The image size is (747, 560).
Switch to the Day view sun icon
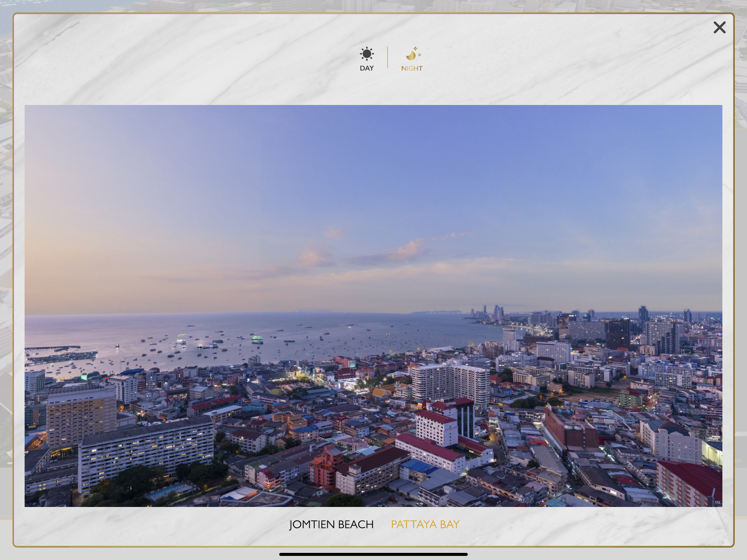(367, 54)
